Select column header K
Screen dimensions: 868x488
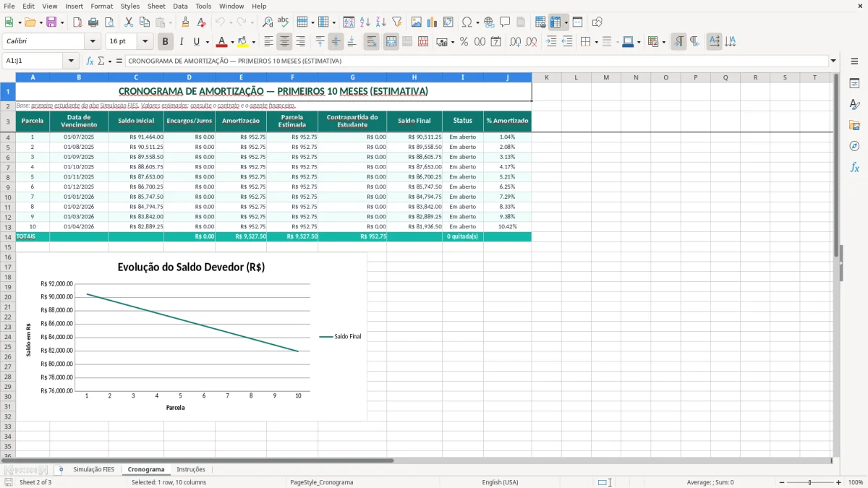tap(546, 77)
